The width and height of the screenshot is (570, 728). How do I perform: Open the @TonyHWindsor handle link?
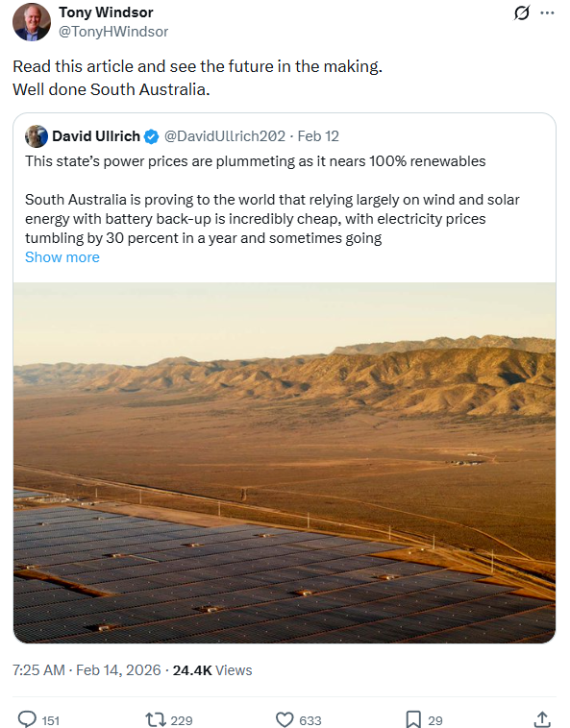113,32
